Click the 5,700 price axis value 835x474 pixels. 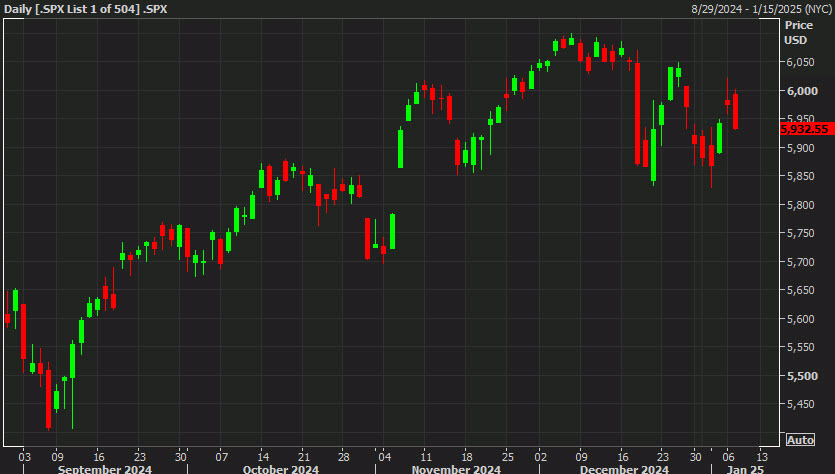click(800, 262)
